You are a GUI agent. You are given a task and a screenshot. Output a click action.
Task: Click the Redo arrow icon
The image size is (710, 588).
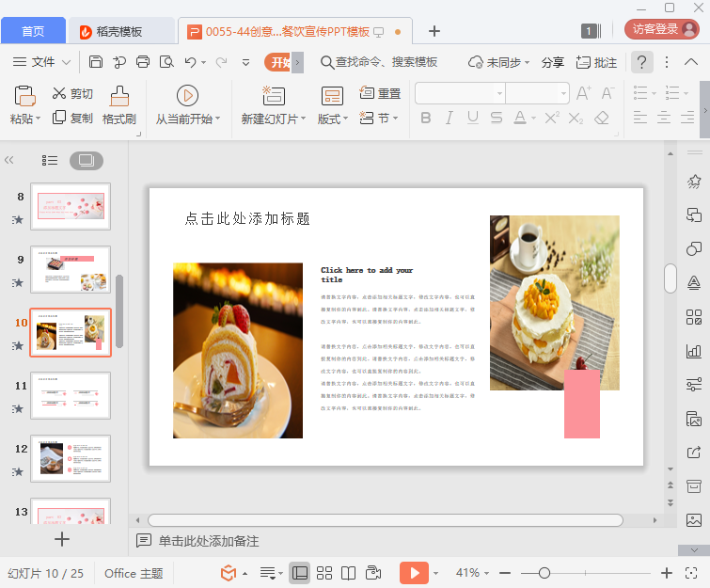pyautogui.click(x=221, y=62)
